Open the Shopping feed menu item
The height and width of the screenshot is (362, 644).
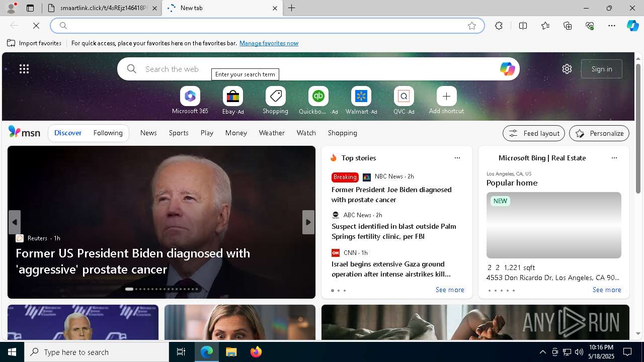tap(343, 133)
